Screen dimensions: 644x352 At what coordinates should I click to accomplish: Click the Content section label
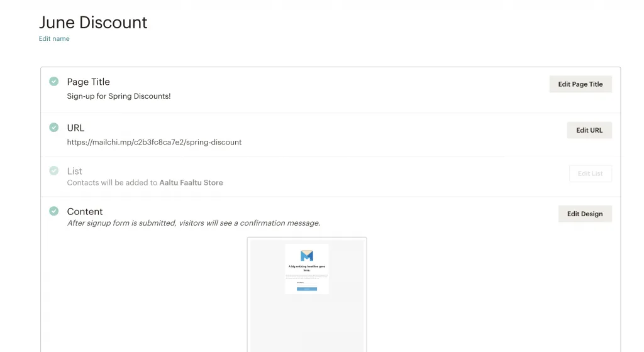85,211
